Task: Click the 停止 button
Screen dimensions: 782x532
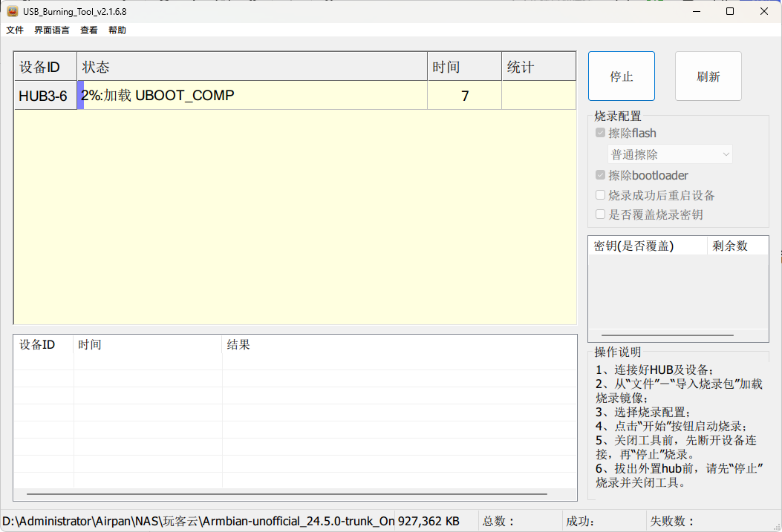Action: pyautogui.click(x=621, y=76)
